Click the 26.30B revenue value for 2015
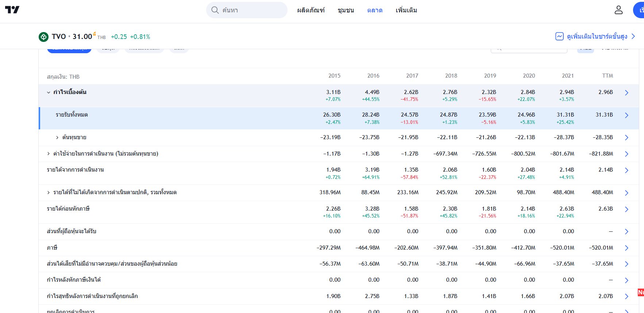This screenshot has height=313, width=644. pos(332,115)
